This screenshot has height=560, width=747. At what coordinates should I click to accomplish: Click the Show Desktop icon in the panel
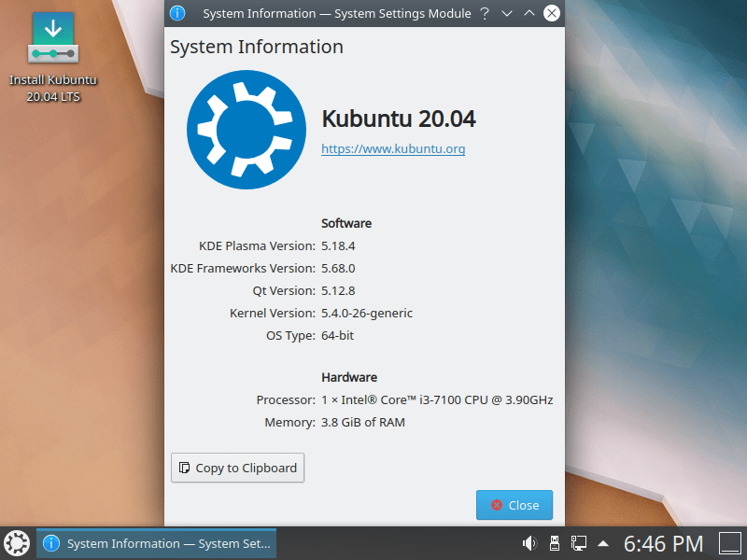click(729, 543)
